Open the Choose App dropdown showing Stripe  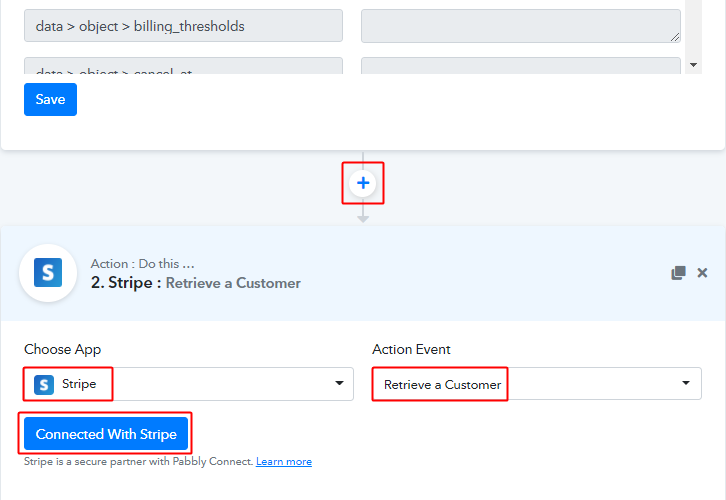coord(188,384)
